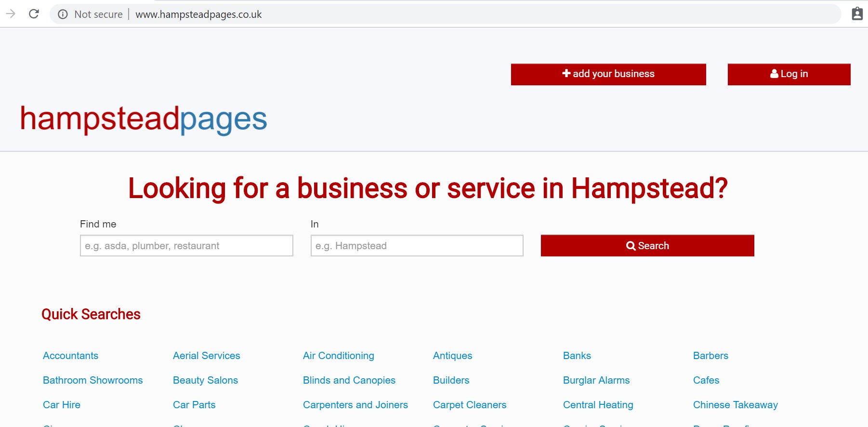Image resolution: width=868 pixels, height=427 pixels.
Task: Open the Aerial Services link
Action: 207,356
